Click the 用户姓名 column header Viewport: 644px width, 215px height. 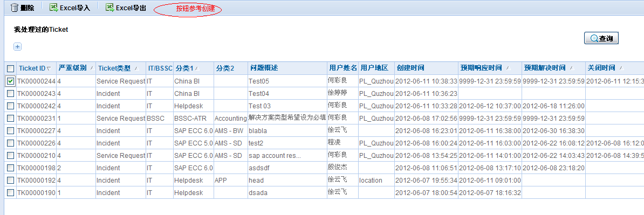point(342,68)
